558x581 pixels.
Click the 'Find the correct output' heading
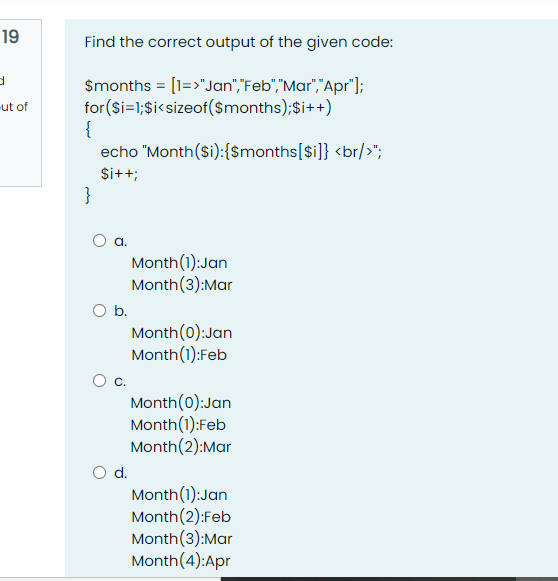tap(239, 42)
